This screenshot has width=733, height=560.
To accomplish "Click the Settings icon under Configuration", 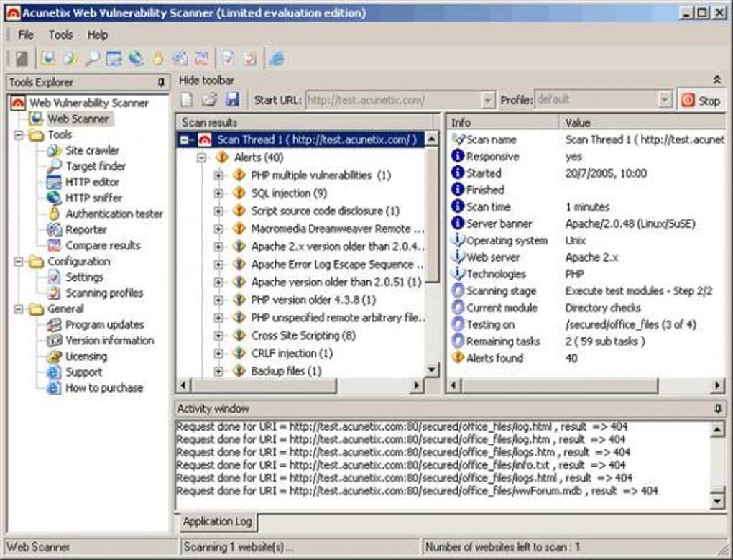I will pos(55,277).
